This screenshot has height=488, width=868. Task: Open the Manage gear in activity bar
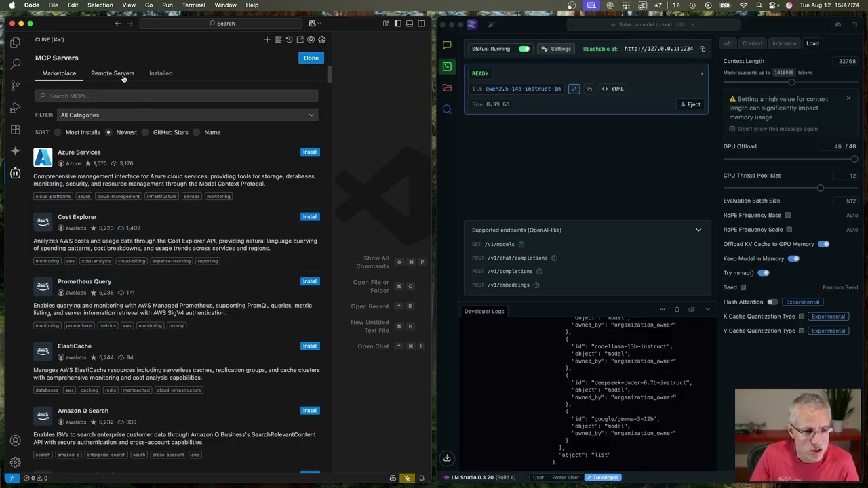pos(15,462)
